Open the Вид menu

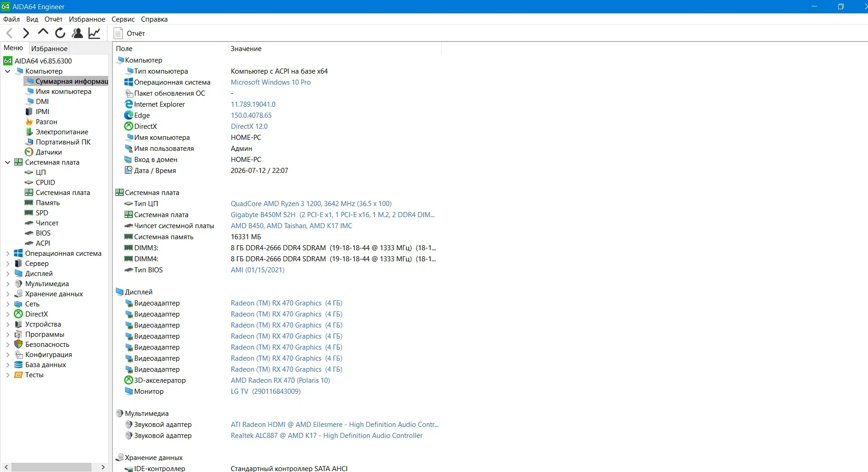click(32, 19)
